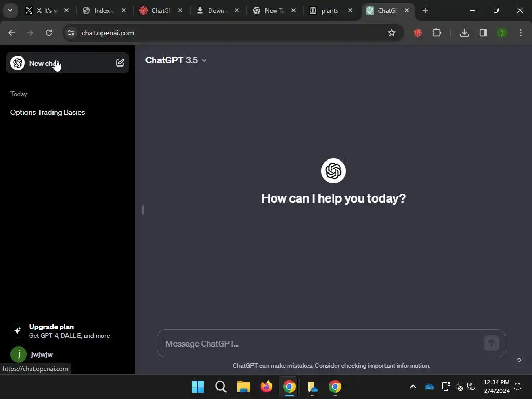Close the Downloads tab
Image resolution: width=532 pixels, height=399 pixels.
(237, 10)
